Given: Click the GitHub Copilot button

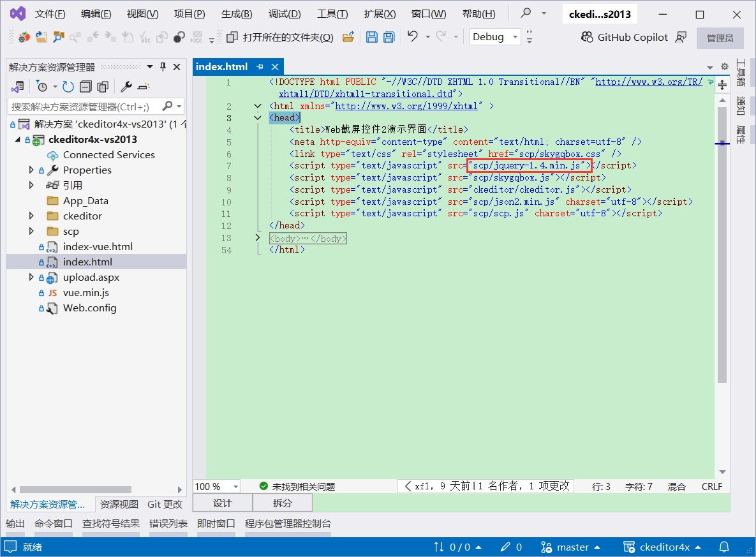Looking at the screenshot, I should pyautogui.click(x=624, y=38).
